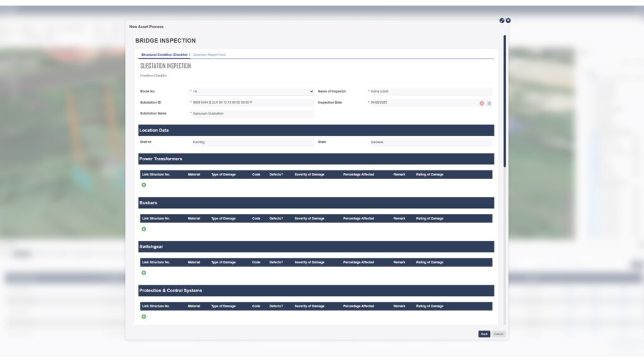
Task: Click the green plus under Switchgear
Action: 143,273
